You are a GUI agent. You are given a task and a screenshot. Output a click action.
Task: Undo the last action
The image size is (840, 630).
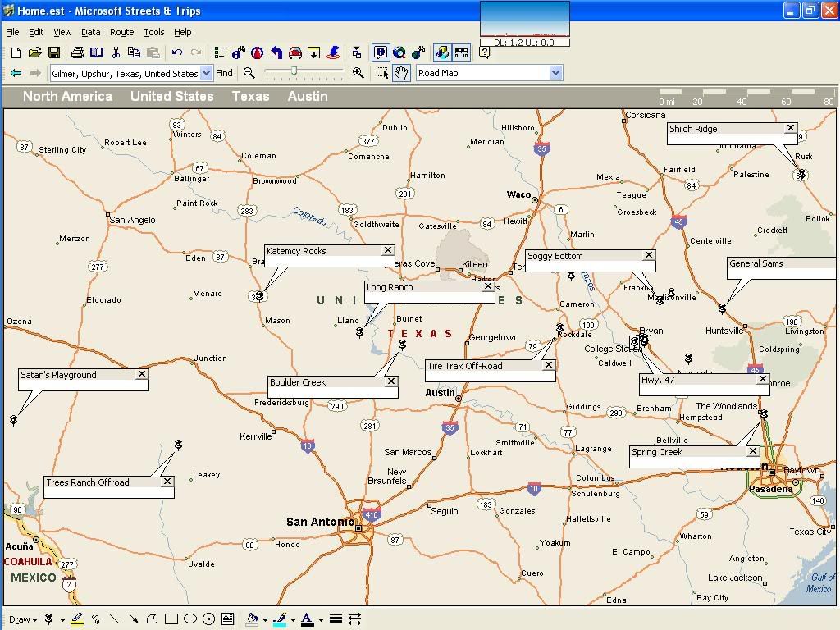pyautogui.click(x=177, y=52)
